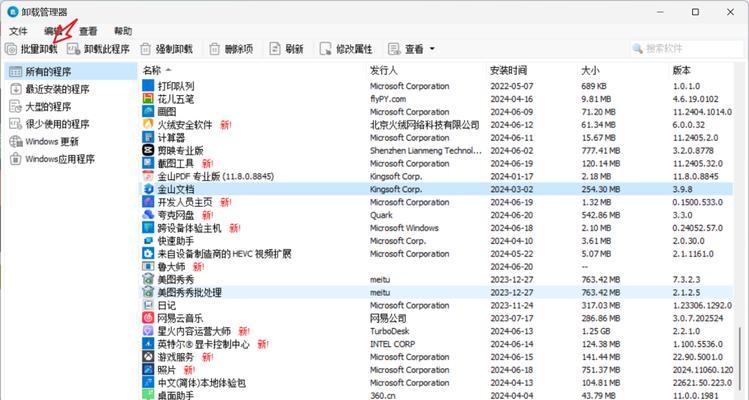749x400 pixels.
Task: Click the 批量卸载 toolbar icon
Action: pyautogui.click(x=11, y=49)
